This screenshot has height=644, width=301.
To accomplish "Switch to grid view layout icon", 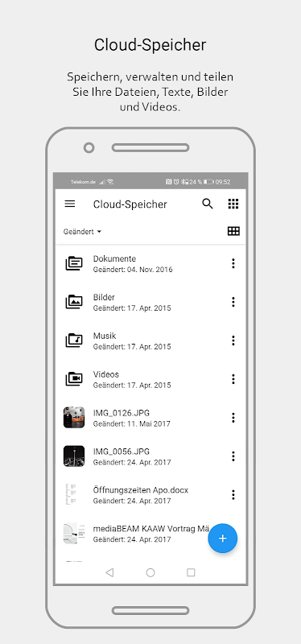I will point(233,231).
